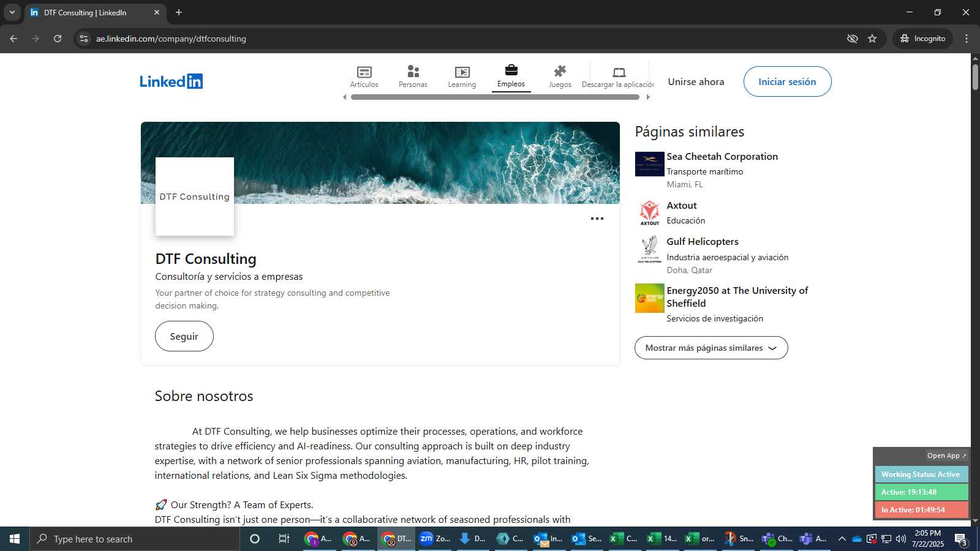980x551 pixels.
Task: Click the nav horizontal scrollbar
Action: [495, 97]
